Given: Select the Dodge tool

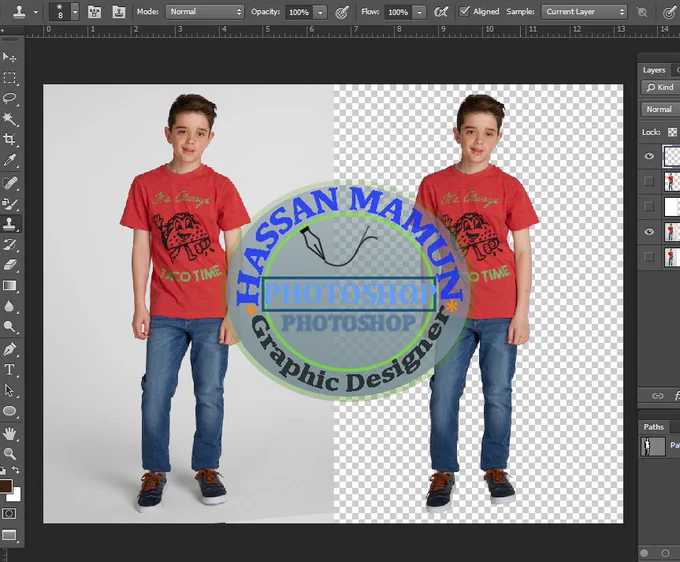Looking at the screenshot, I should (x=10, y=327).
